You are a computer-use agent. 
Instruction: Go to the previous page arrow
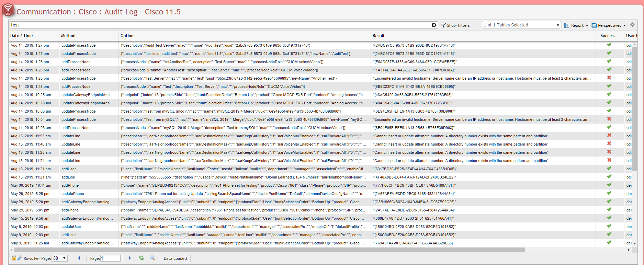[x=79, y=258]
